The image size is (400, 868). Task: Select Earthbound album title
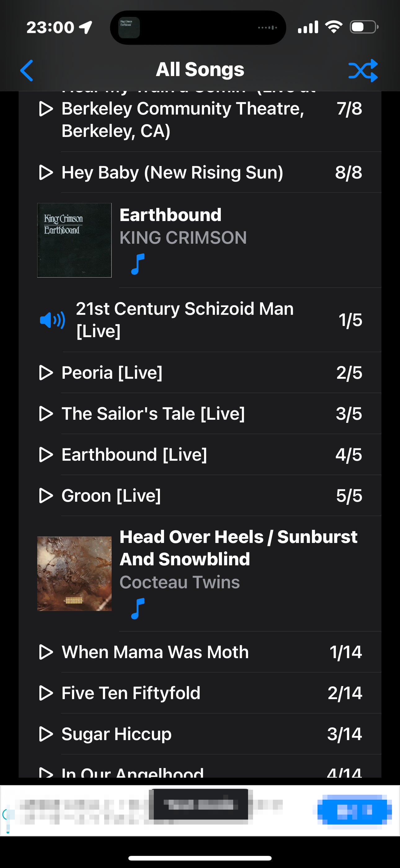coord(170,215)
